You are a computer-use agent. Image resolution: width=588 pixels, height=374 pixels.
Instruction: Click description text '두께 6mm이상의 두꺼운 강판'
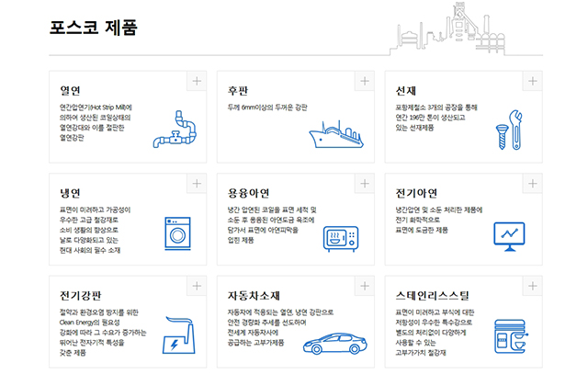(267, 108)
